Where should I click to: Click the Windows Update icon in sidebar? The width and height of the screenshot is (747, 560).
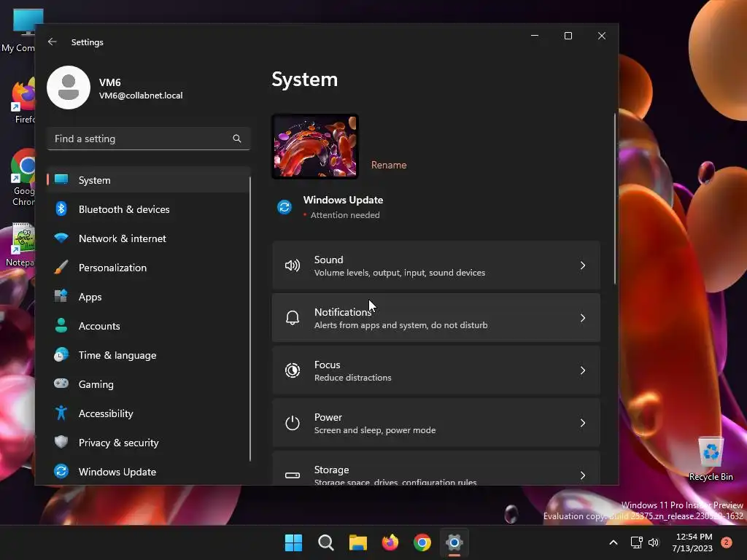tap(61, 471)
